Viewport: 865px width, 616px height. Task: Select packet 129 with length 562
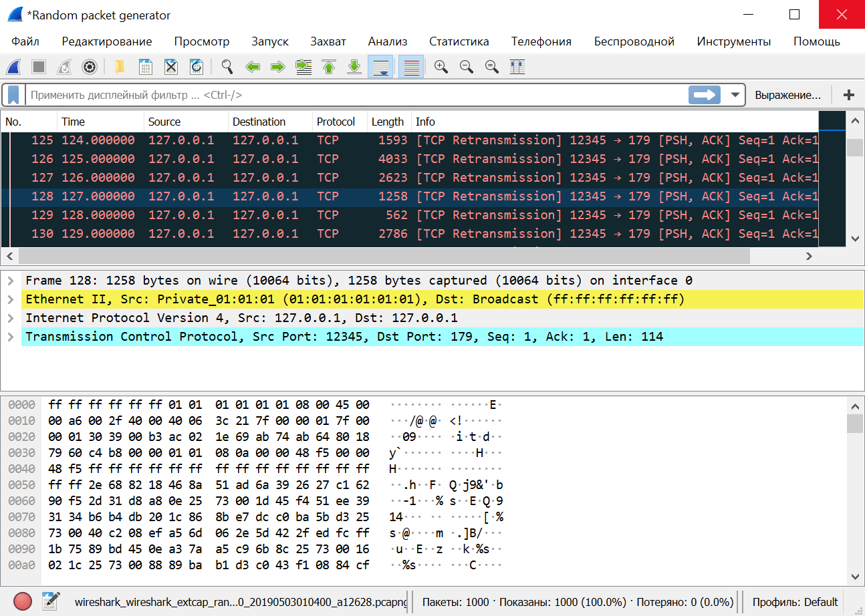coord(410,215)
